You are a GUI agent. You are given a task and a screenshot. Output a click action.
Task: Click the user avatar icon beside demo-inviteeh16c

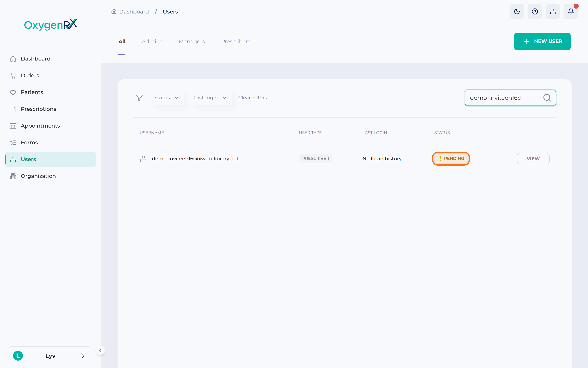[x=143, y=159]
